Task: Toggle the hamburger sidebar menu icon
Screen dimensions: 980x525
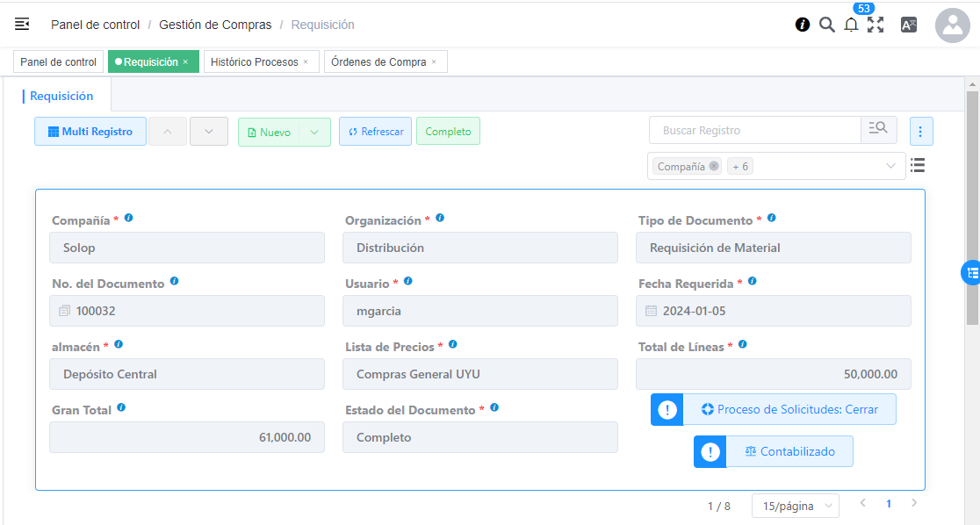Action: pyautogui.click(x=22, y=25)
